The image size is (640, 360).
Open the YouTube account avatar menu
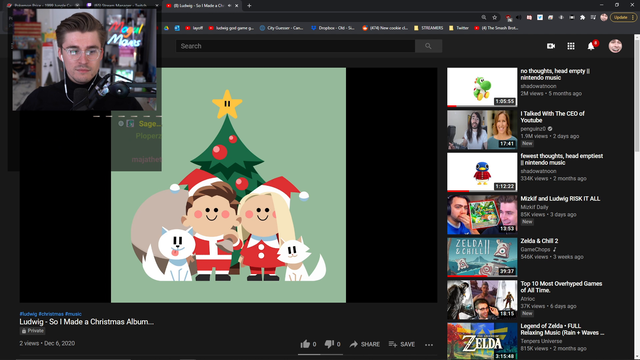[x=615, y=46]
